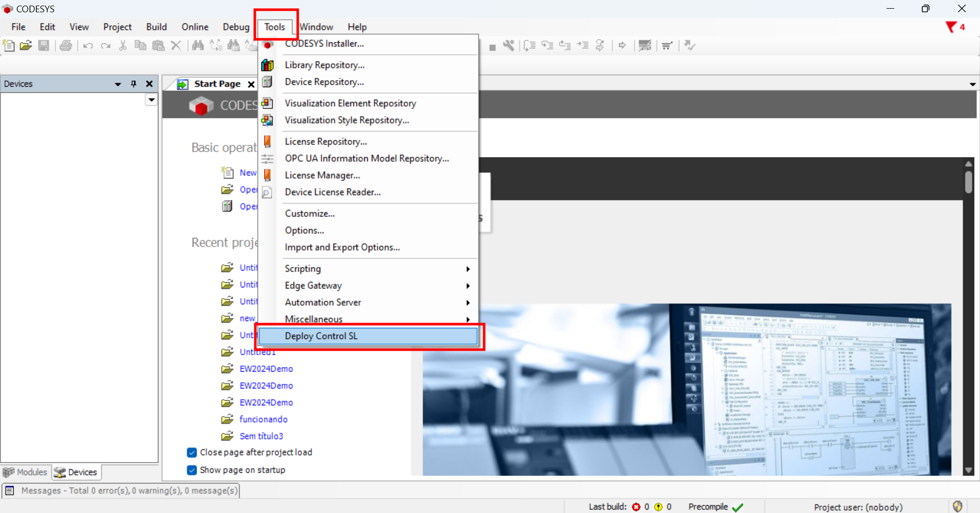Copy with the toolbar copy icon

tap(140, 45)
